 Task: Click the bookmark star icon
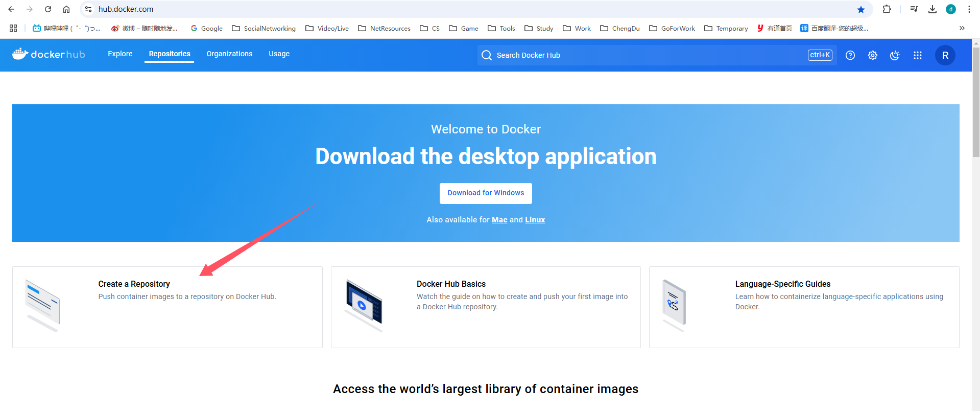coord(861,9)
